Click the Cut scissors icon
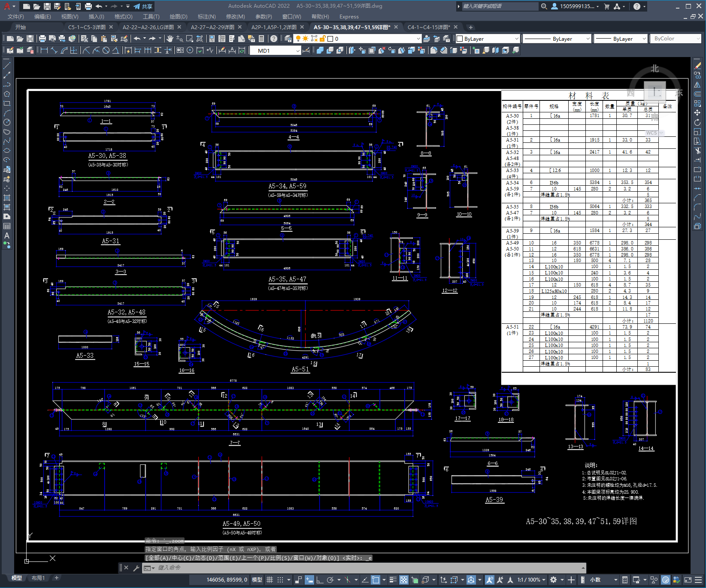The image size is (706, 588). (x=85, y=39)
